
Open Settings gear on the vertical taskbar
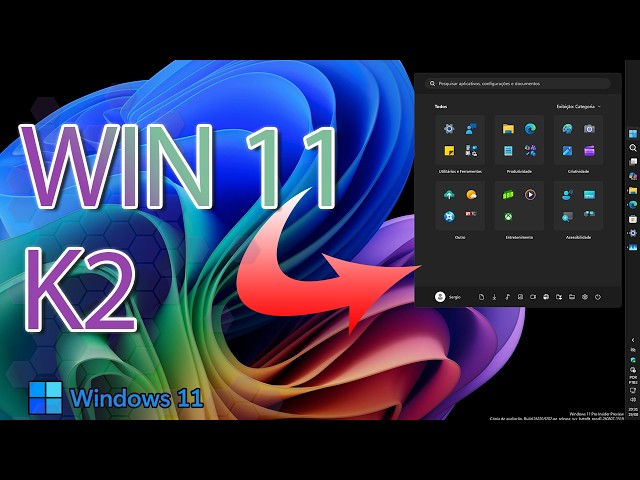[633, 233]
